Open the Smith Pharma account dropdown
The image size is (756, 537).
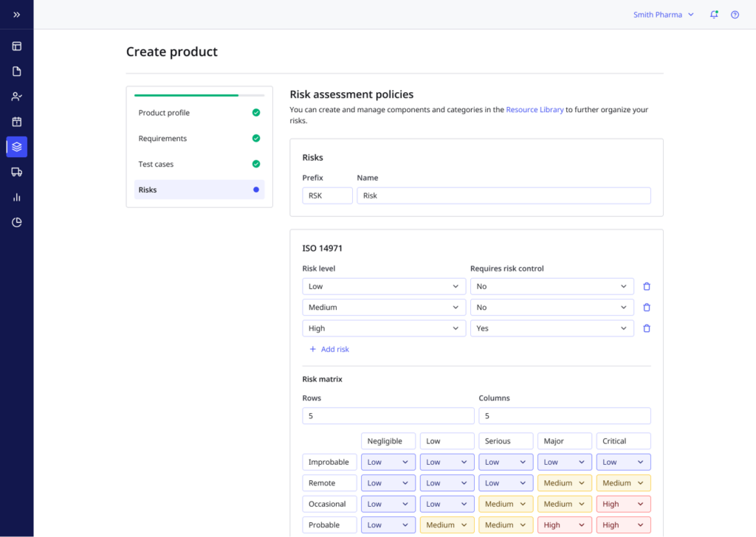[x=663, y=15]
